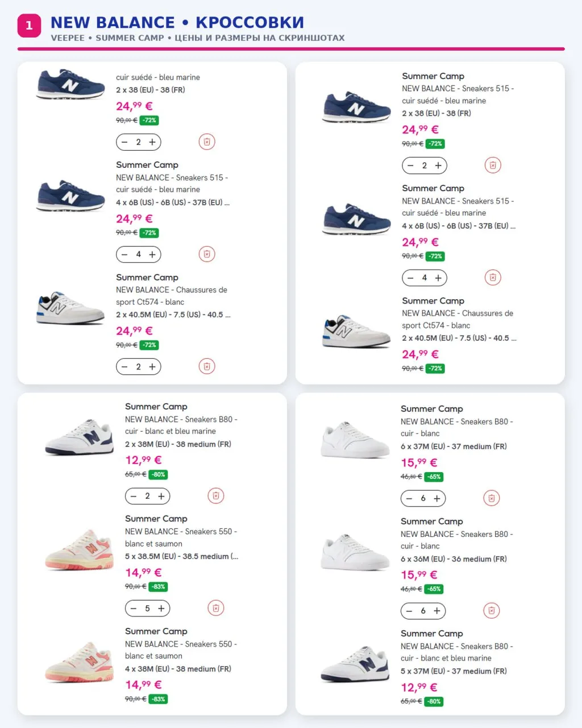
Task: Decrease quantity of right-panel 4 x 6B Sneakers 515
Action: [410, 278]
